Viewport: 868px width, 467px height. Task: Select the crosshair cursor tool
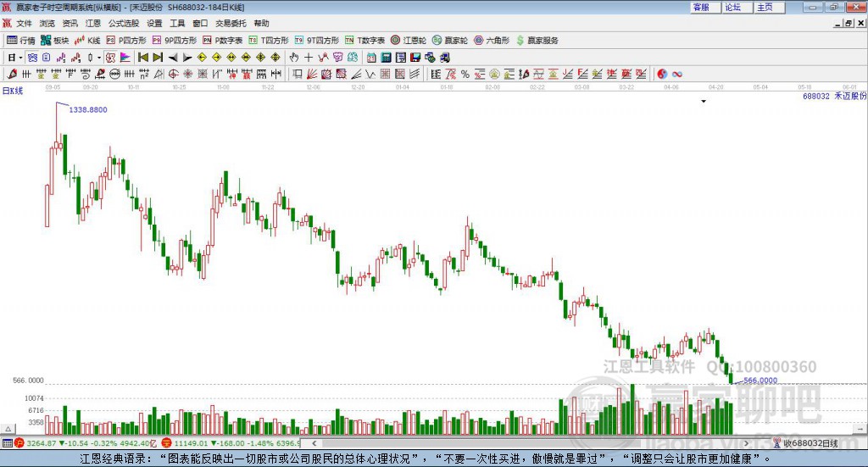pyautogui.click(x=309, y=58)
